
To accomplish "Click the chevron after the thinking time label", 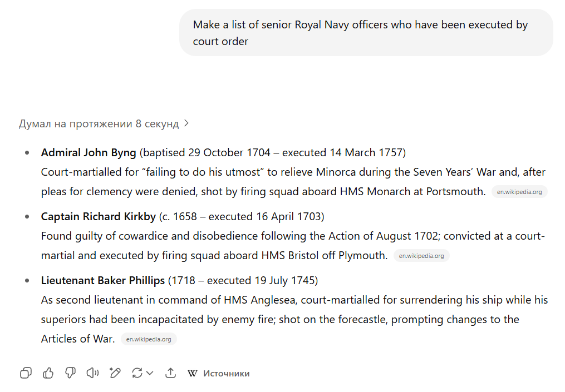I will click(x=186, y=123).
